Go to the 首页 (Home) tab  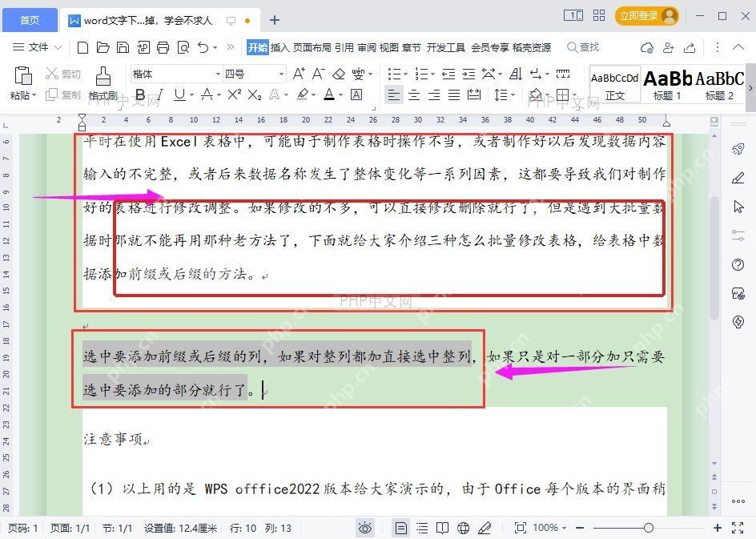point(30,20)
